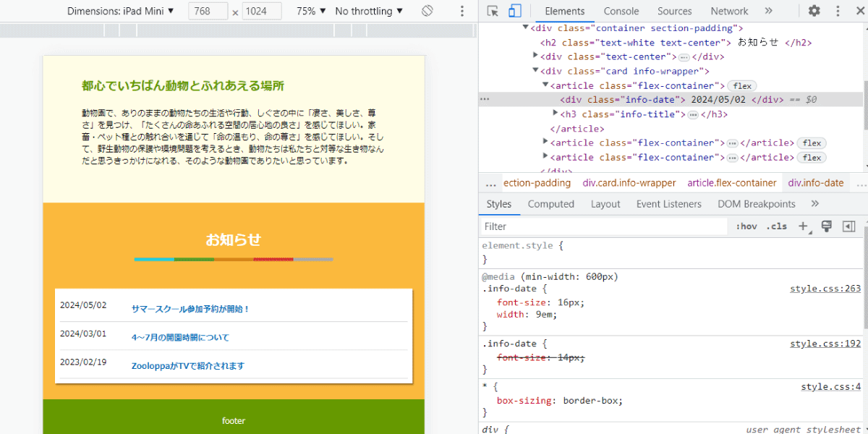This screenshot has height=434, width=868.
Task: Toggle the :hov element state panel
Action: 746,226
